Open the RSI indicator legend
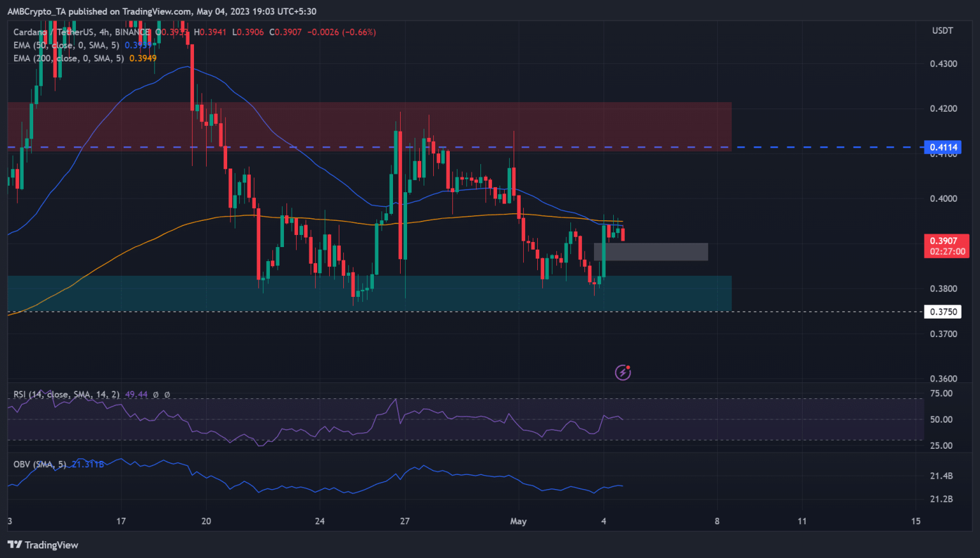This screenshot has width=980, height=558. pyautogui.click(x=66, y=395)
